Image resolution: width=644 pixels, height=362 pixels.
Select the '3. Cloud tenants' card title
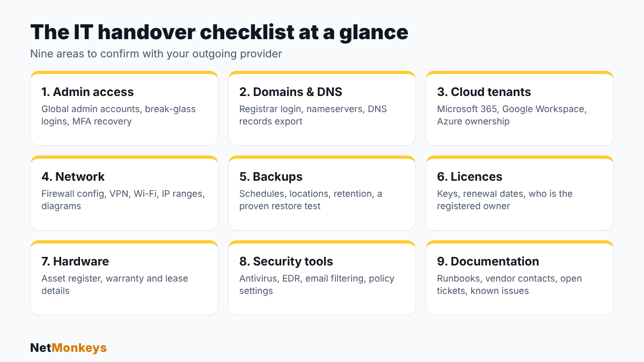pos(484,92)
